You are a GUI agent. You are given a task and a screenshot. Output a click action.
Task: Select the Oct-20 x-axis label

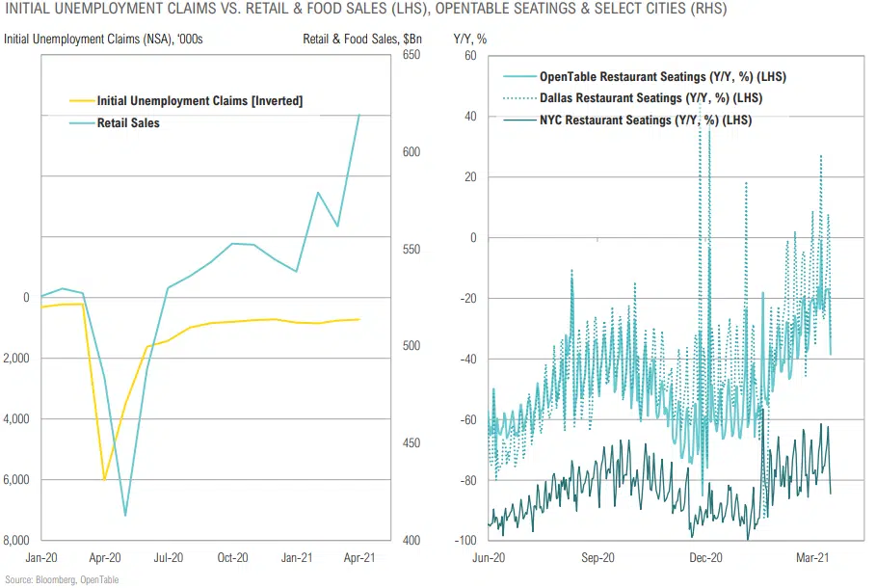233,558
